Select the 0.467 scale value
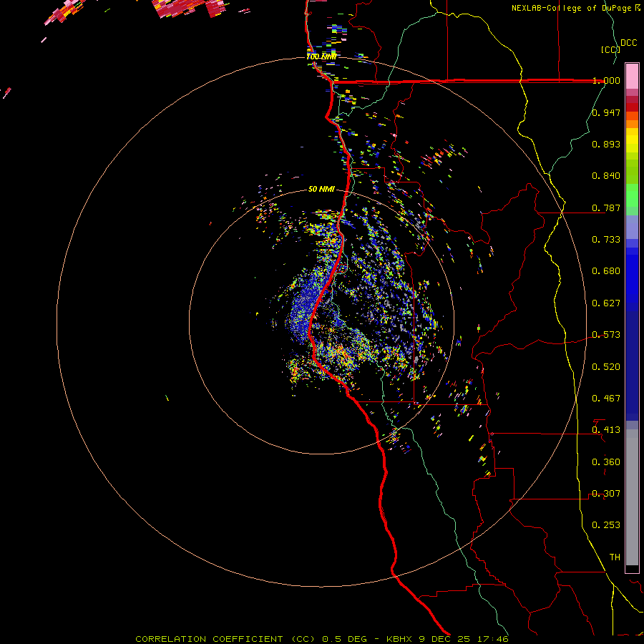This screenshot has width=644, height=644. (606, 399)
